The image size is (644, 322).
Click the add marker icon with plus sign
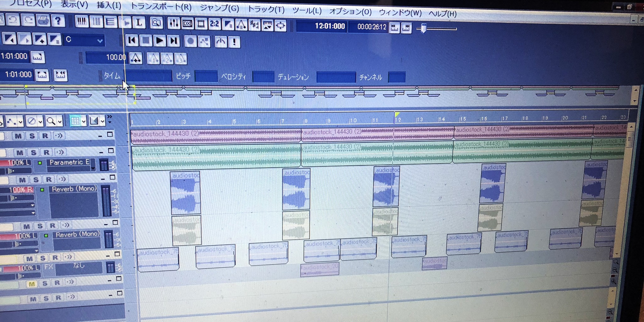tap(40, 40)
